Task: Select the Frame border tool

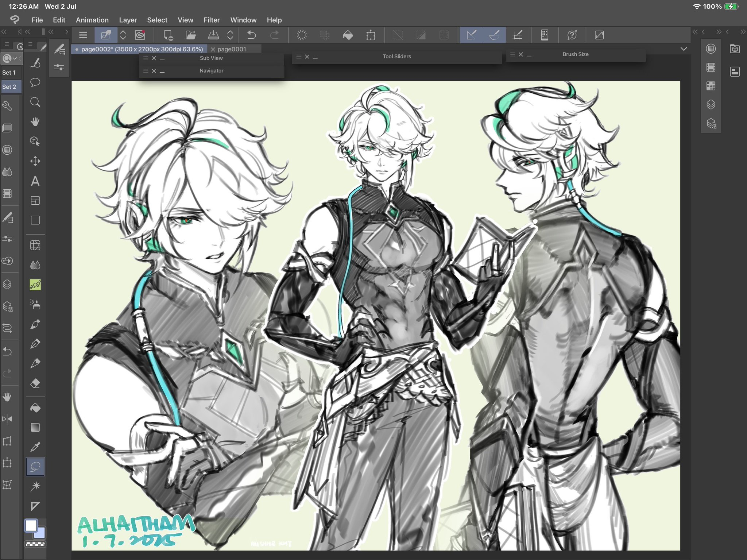Action: 35,200
